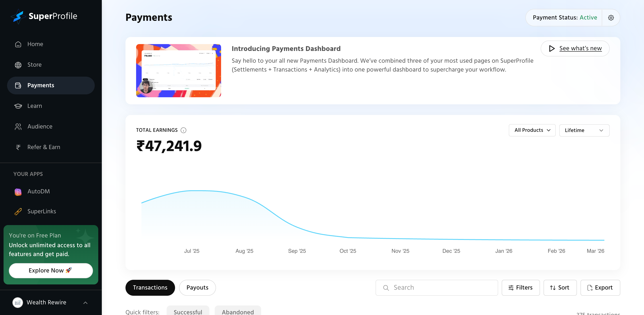
Task: Open the Store section
Action: tap(34, 65)
